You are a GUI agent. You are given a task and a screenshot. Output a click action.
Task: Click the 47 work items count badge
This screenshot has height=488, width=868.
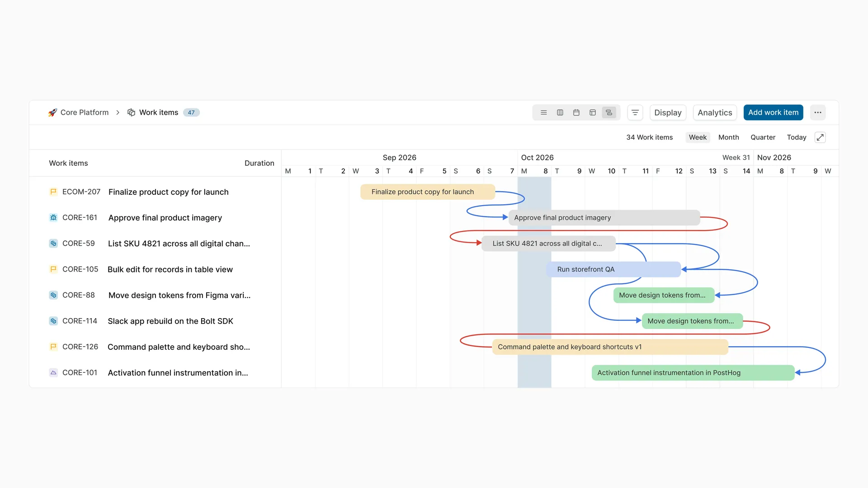(191, 113)
